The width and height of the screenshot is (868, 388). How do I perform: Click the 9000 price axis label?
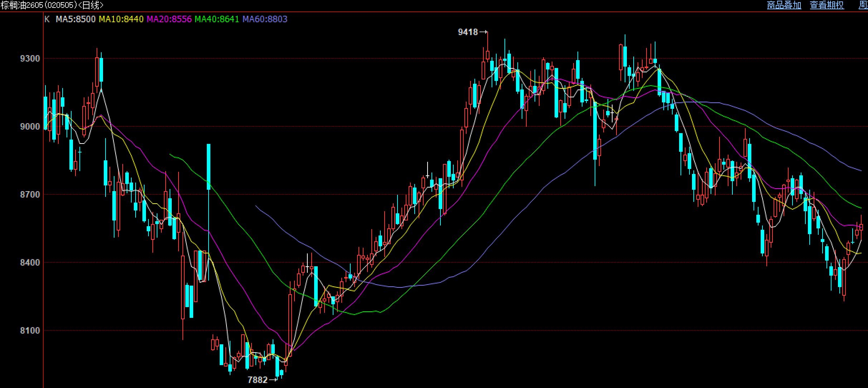30,127
